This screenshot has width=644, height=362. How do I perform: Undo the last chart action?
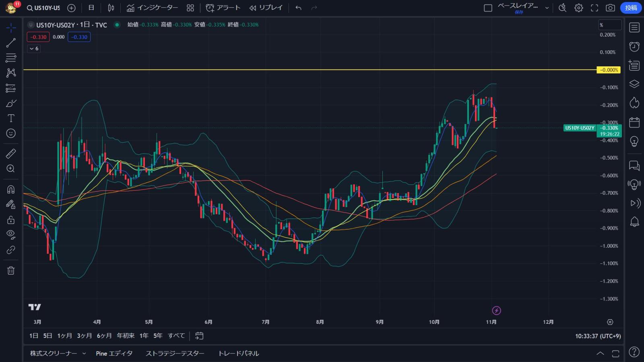(x=298, y=8)
